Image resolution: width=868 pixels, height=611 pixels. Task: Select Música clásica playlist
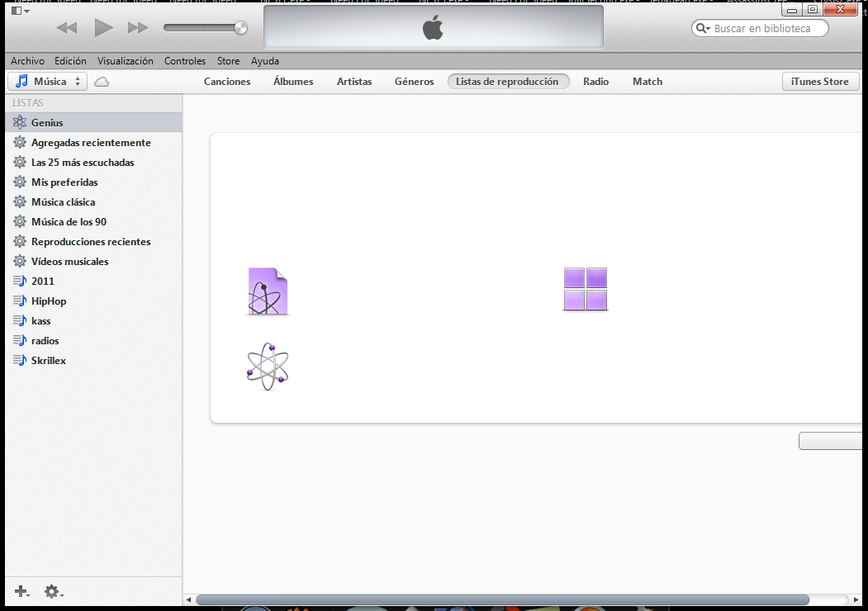(93, 202)
